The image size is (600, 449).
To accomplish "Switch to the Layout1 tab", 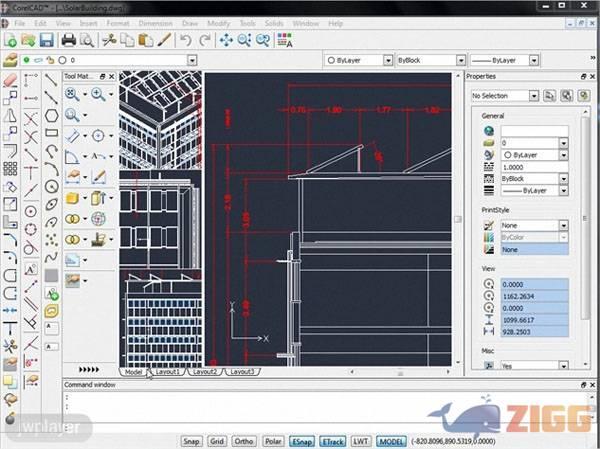I will [x=167, y=372].
